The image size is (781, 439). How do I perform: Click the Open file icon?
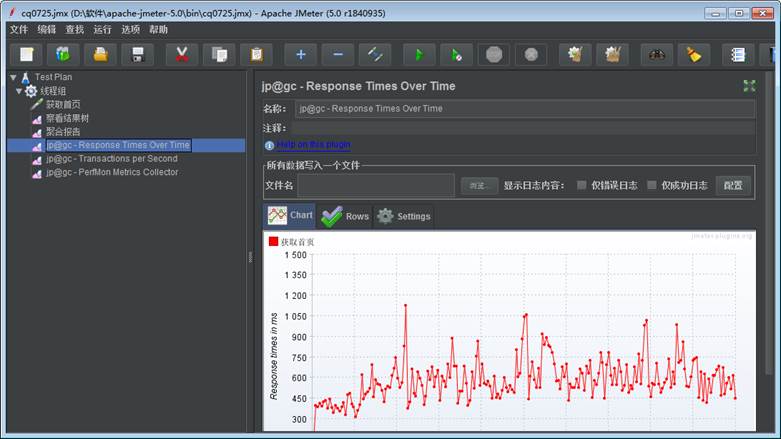[101, 54]
